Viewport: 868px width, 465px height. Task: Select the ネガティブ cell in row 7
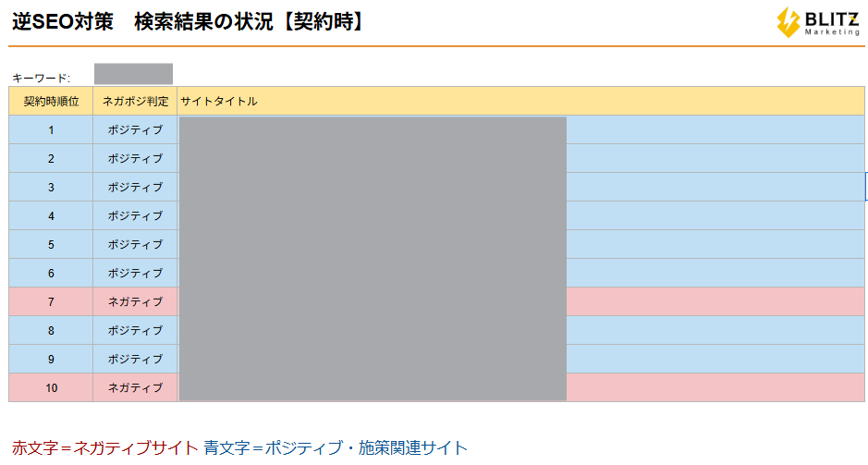click(135, 302)
